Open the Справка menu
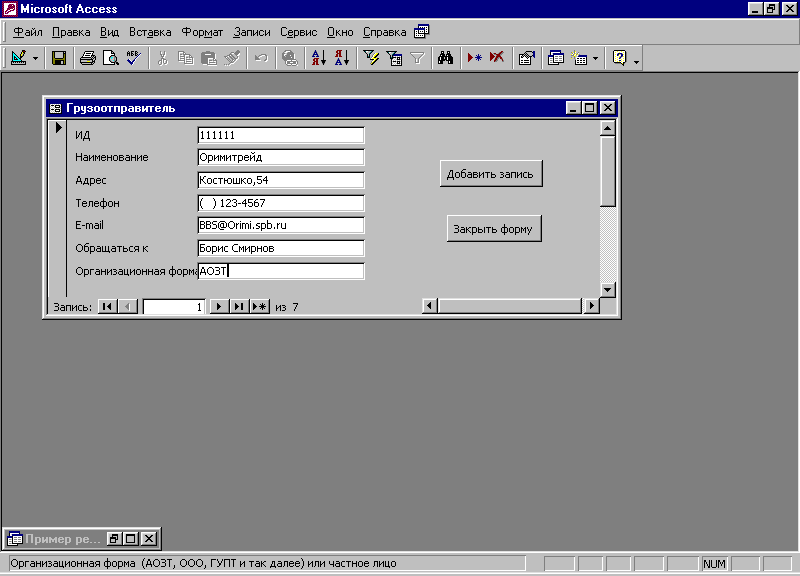Screen dimensions: 800x576 click(384, 32)
